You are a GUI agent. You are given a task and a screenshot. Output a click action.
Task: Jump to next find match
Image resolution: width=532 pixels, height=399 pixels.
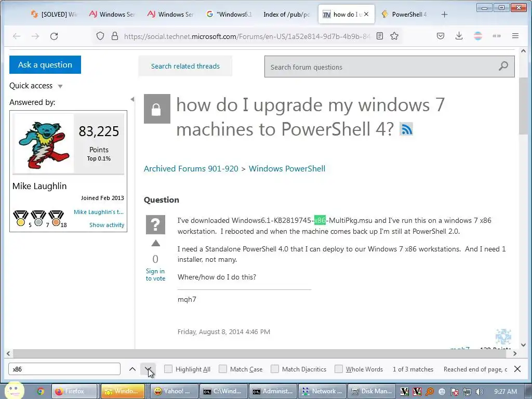pos(148,369)
